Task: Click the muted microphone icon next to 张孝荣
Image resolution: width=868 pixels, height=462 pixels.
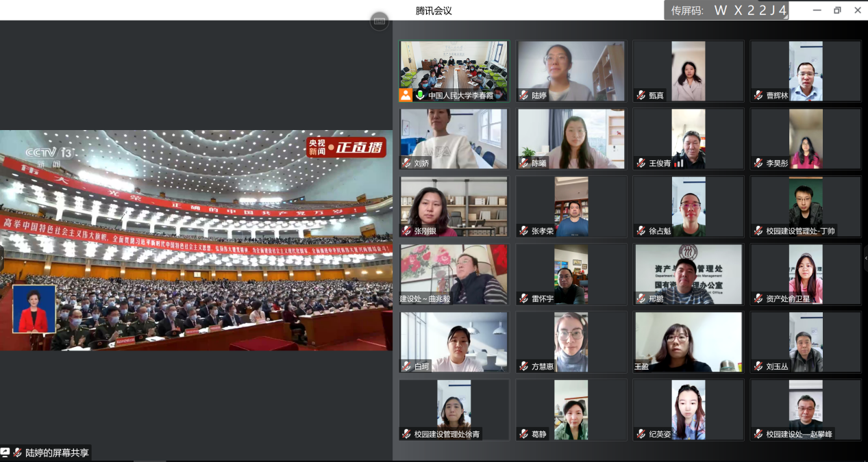Action: [x=524, y=231]
